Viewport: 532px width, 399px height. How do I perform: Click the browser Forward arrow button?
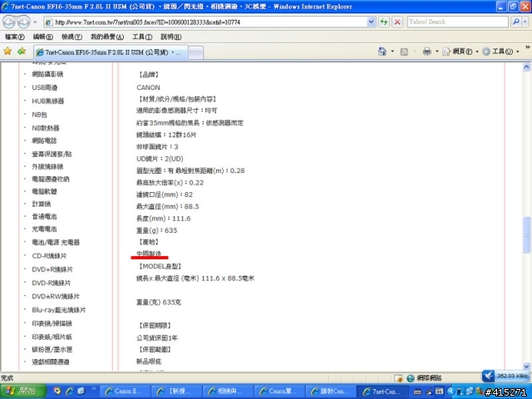coord(23,22)
